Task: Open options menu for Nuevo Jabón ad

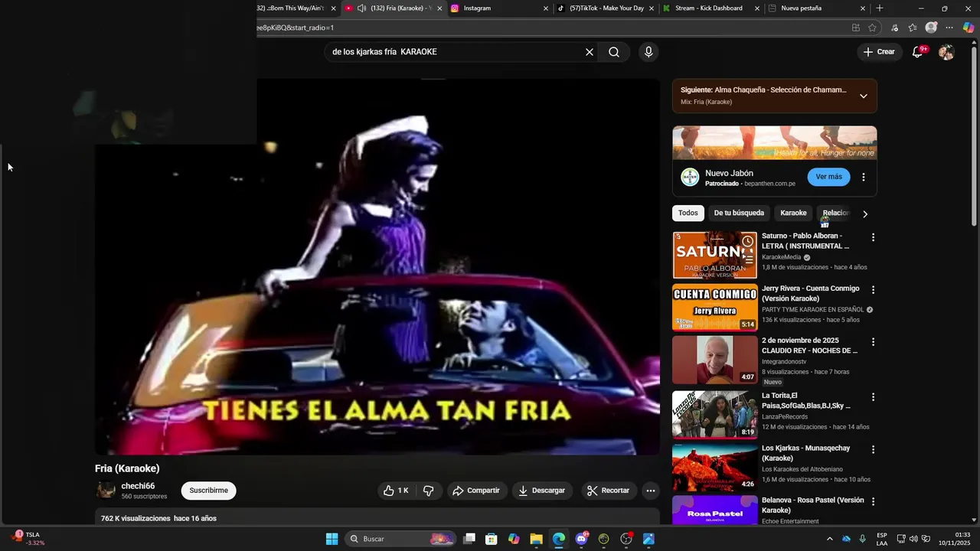Action: [864, 177]
